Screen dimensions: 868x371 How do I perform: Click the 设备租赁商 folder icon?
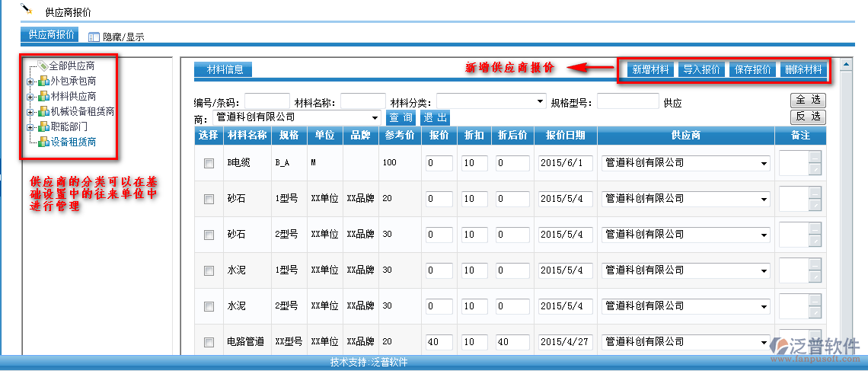(x=44, y=142)
